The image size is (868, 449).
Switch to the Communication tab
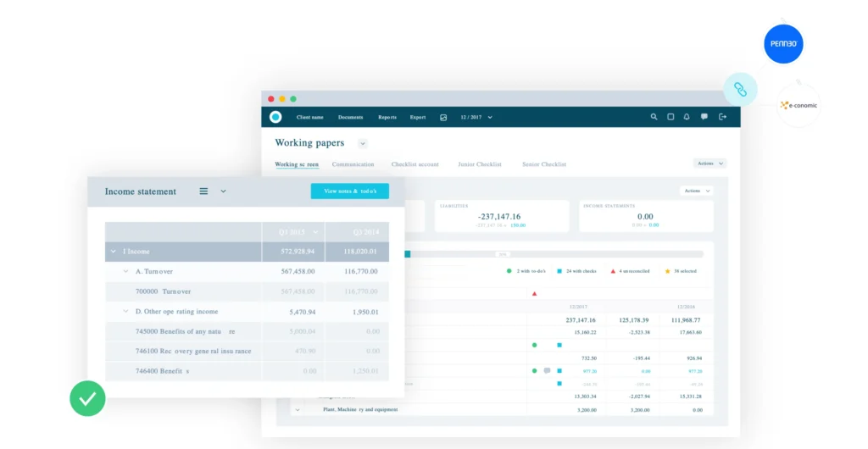point(353,164)
